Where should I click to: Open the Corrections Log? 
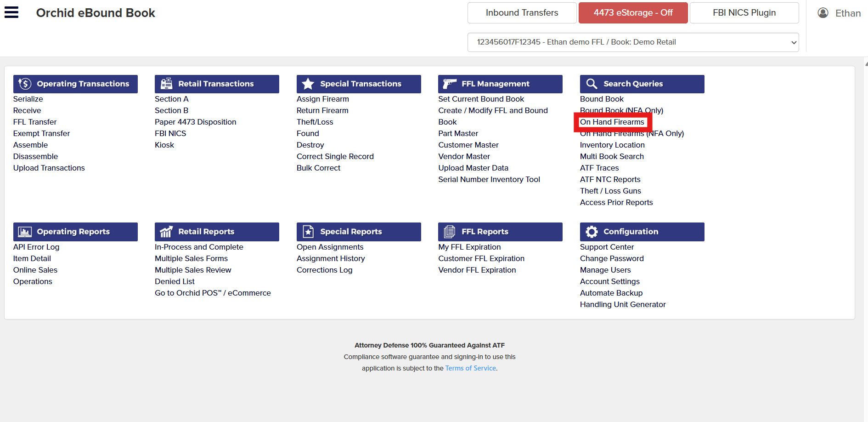[x=324, y=270]
